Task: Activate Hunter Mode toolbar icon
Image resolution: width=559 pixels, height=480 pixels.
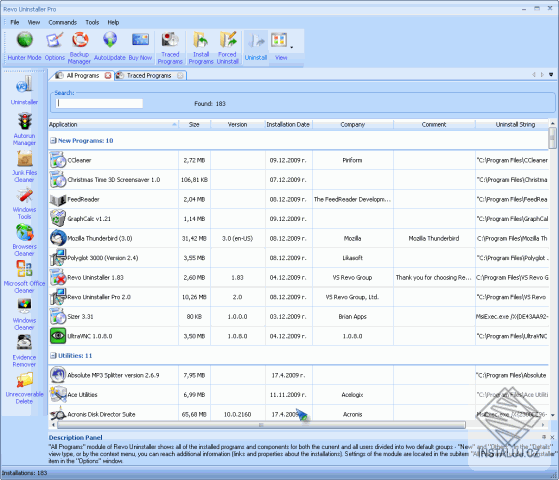Action: pos(25,40)
